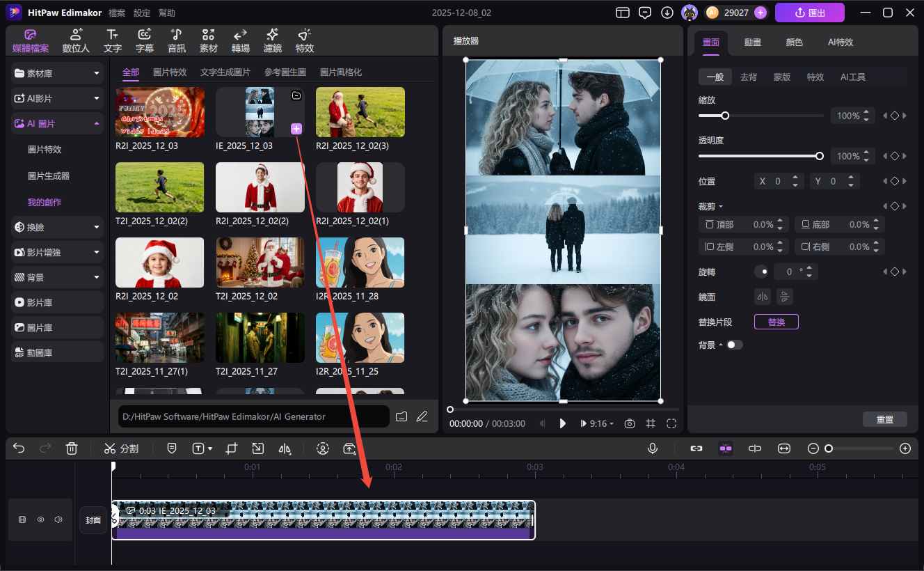924x571 pixels.
Task: Open the 9:16 aspect ratio dropdown
Action: (597, 423)
